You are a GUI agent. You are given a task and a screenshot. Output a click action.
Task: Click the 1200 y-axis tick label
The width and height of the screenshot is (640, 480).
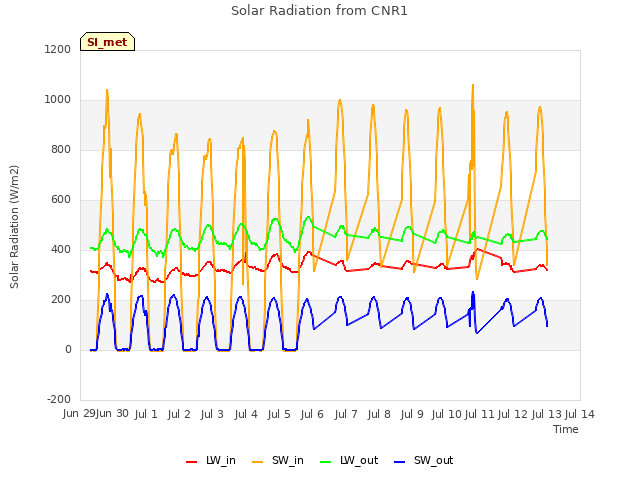pos(58,49)
